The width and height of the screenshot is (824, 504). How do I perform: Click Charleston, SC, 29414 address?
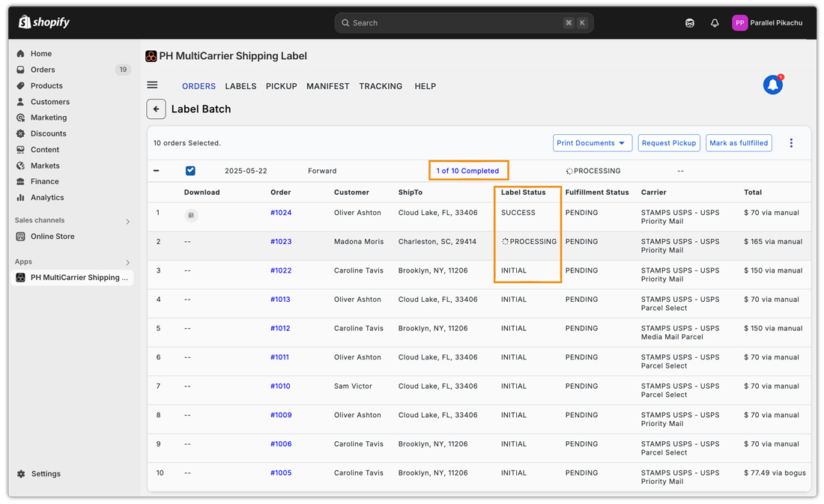tap(437, 241)
